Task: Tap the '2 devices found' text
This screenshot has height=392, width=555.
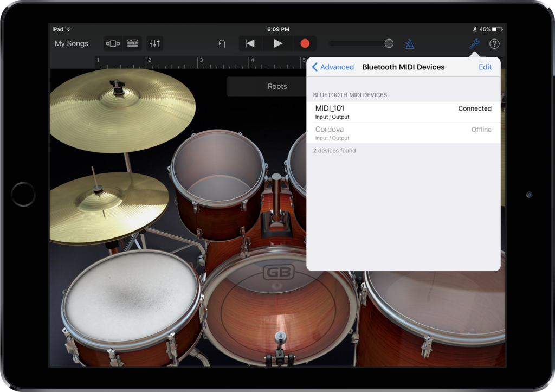Action: click(x=334, y=151)
